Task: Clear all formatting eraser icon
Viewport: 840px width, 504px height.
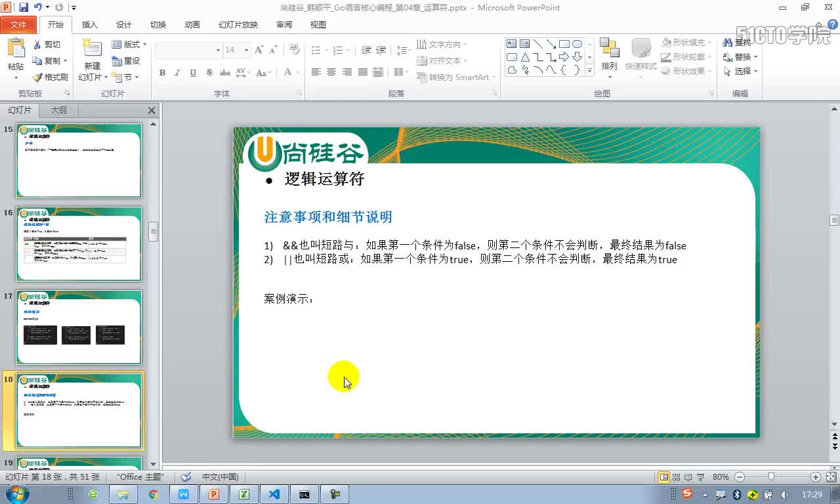Action: (x=295, y=50)
